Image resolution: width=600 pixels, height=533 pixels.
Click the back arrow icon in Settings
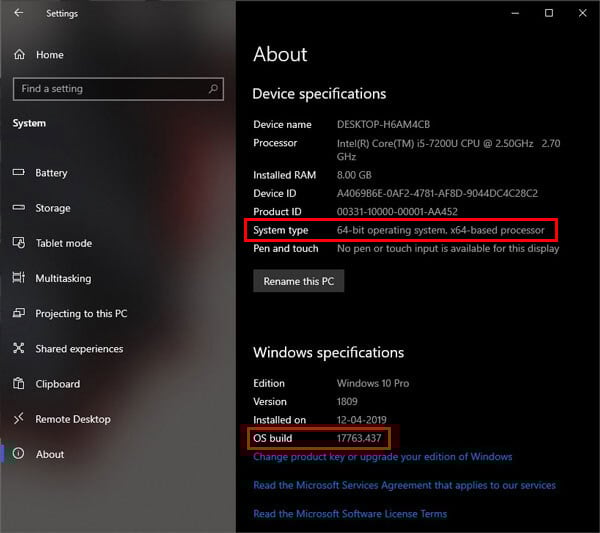coord(18,13)
